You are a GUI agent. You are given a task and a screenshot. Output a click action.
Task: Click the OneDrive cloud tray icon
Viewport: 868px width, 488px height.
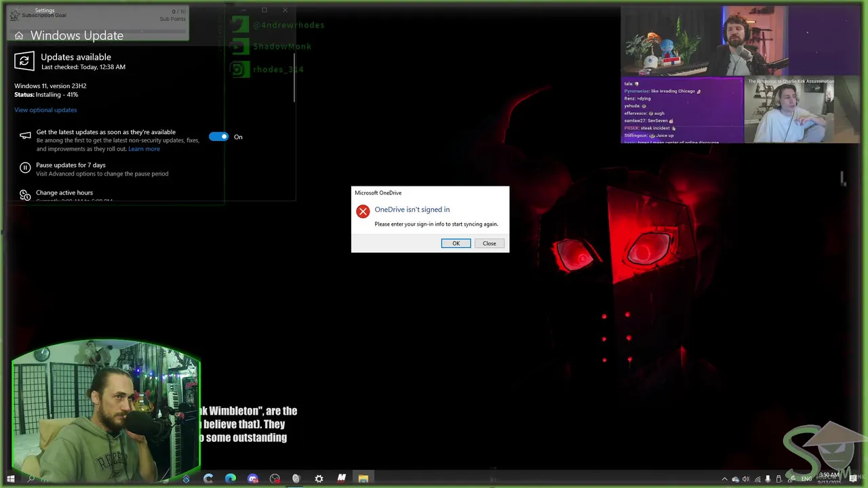(735, 479)
